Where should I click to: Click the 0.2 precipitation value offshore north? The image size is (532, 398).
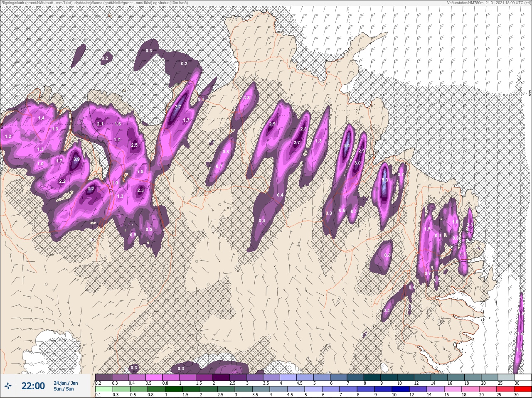[105, 59]
